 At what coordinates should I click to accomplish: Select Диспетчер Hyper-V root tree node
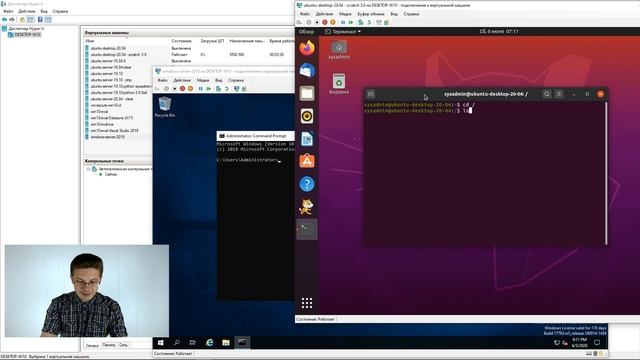click(26, 29)
